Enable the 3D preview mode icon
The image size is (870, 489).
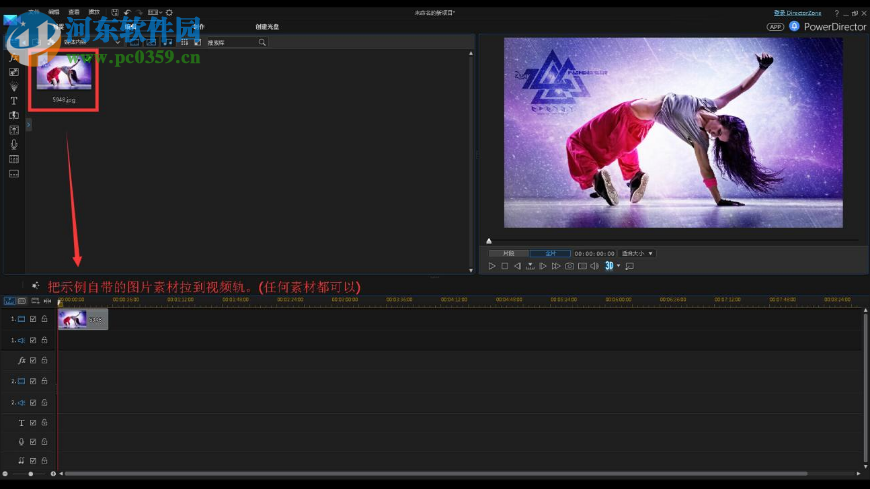click(x=609, y=266)
